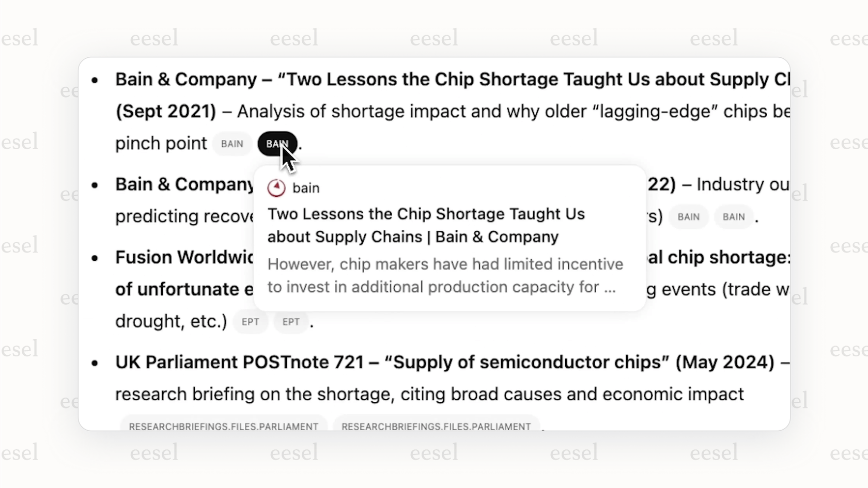Click the "However, chip makers" snippet in the popup
Image resolution: width=868 pixels, height=488 pixels.
(x=445, y=275)
